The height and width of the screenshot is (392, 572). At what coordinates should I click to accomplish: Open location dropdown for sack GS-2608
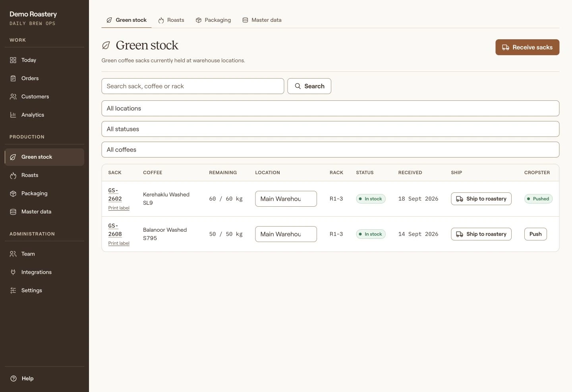pyautogui.click(x=286, y=234)
